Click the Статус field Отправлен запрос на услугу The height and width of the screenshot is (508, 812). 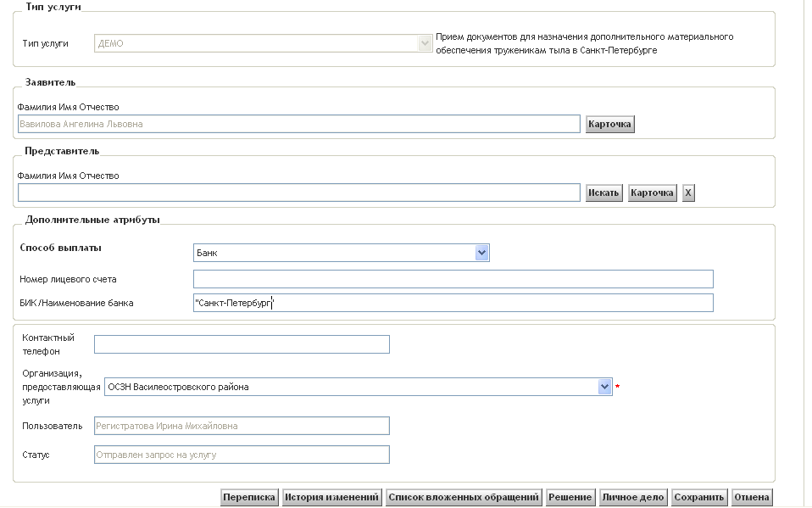[x=242, y=455]
